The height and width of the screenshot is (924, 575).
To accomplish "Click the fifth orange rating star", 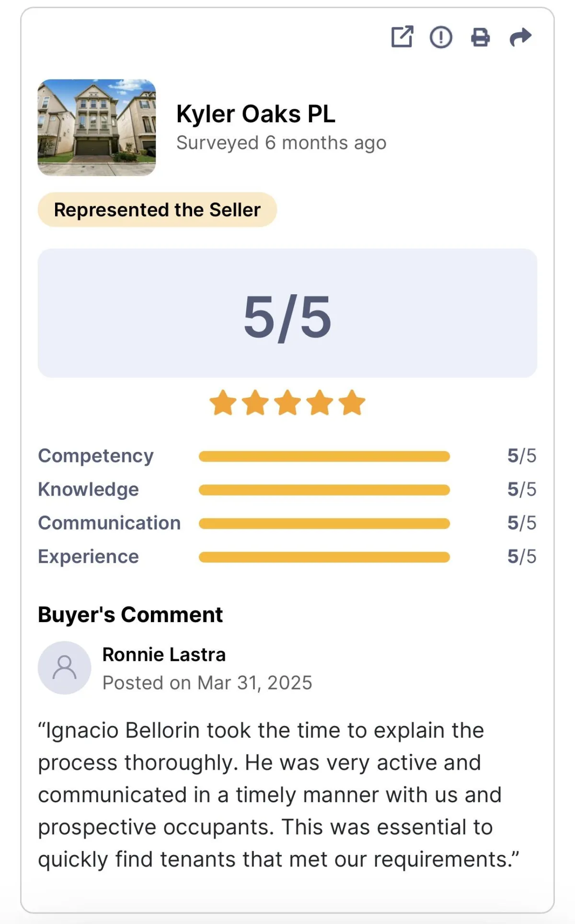I will [352, 403].
